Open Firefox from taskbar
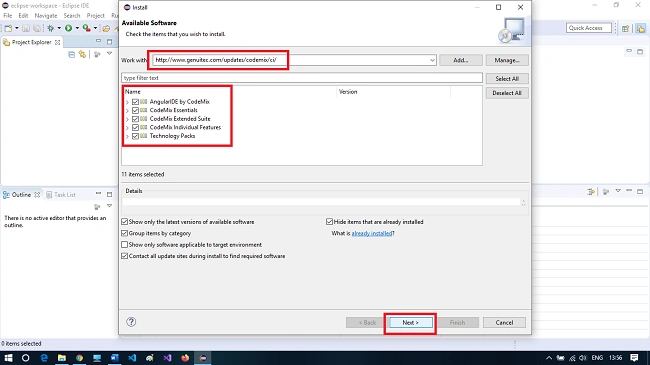650x365 pixels. point(185,358)
